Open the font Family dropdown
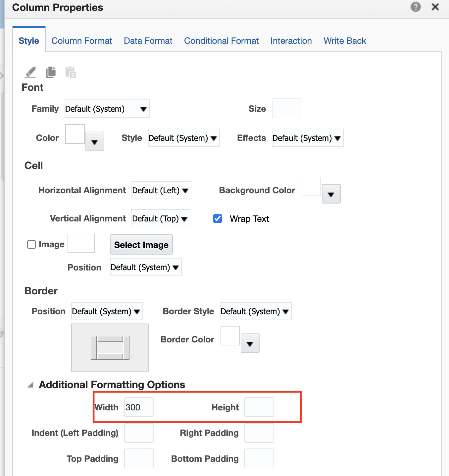This screenshot has width=449, height=476. point(107,109)
